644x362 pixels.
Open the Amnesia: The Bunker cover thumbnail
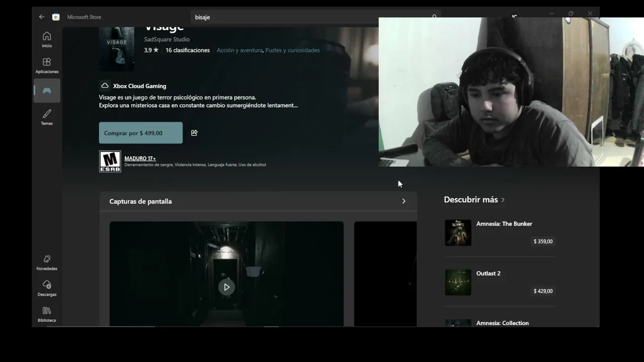458,233
